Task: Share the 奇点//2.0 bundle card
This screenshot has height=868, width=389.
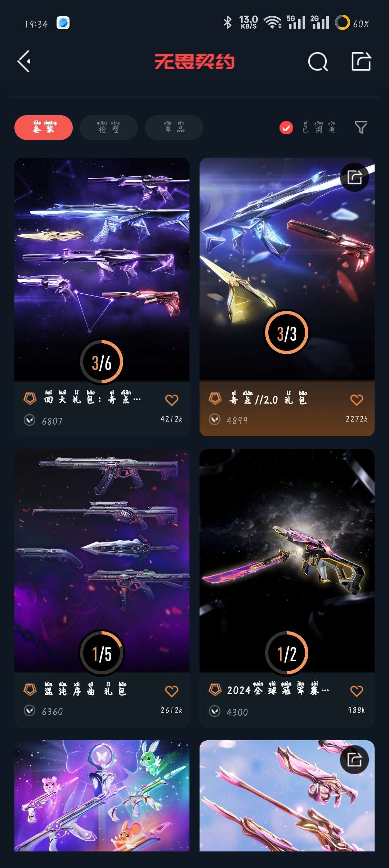Action: click(354, 177)
